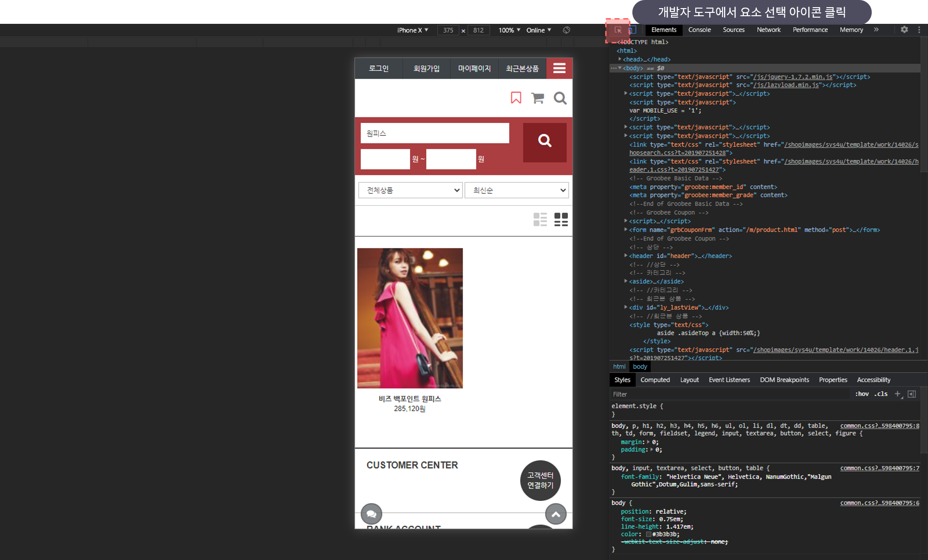Open DevTools settings gear

click(904, 30)
